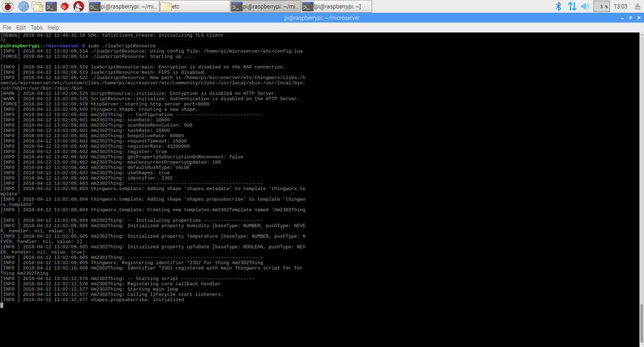Image resolution: width=644 pixels, height=347 pixels.
Task: Click scrollbar up arrow in terminal
Action: coord(641,35)
